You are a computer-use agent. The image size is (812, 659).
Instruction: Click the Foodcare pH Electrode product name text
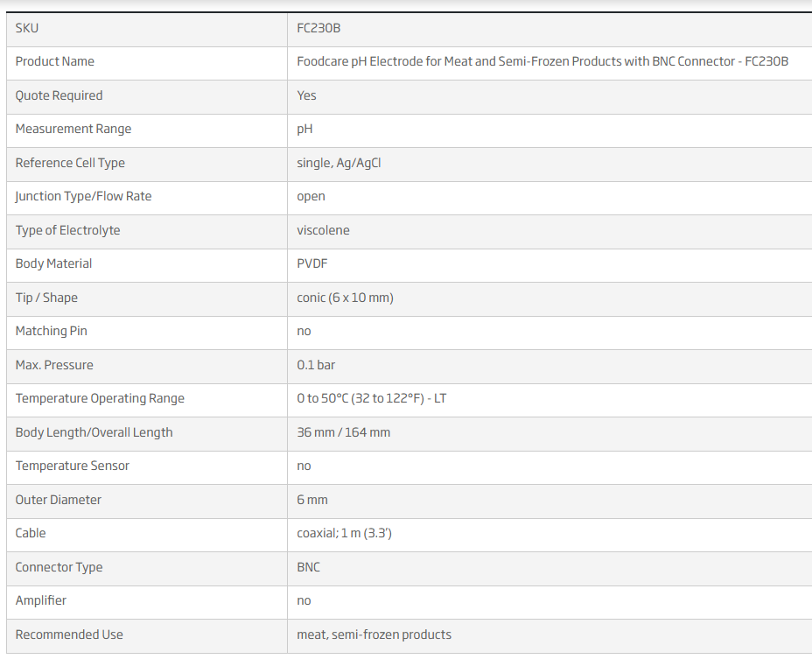pos(542,61)
